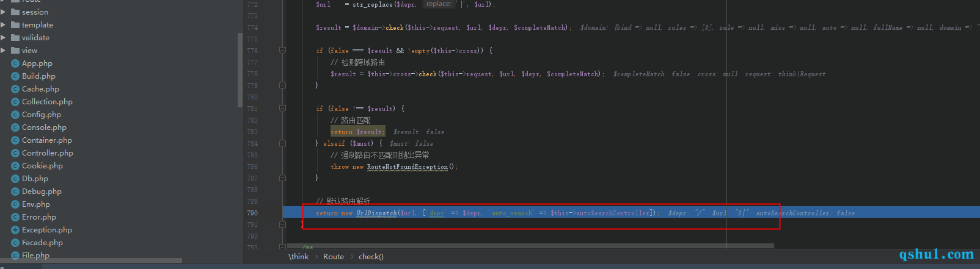
Task: Collapse the fold marker at line 787
Action: click(282, 178)
